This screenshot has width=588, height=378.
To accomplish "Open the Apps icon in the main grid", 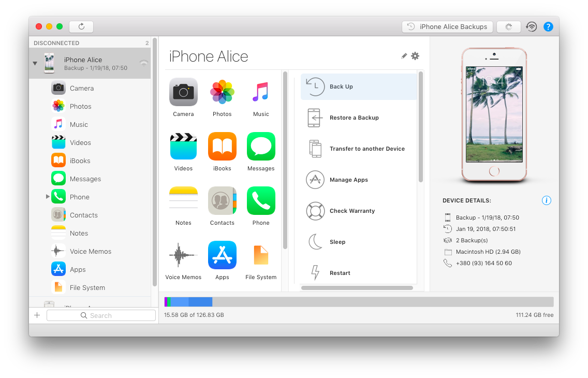I will click(x=222, y=255).
